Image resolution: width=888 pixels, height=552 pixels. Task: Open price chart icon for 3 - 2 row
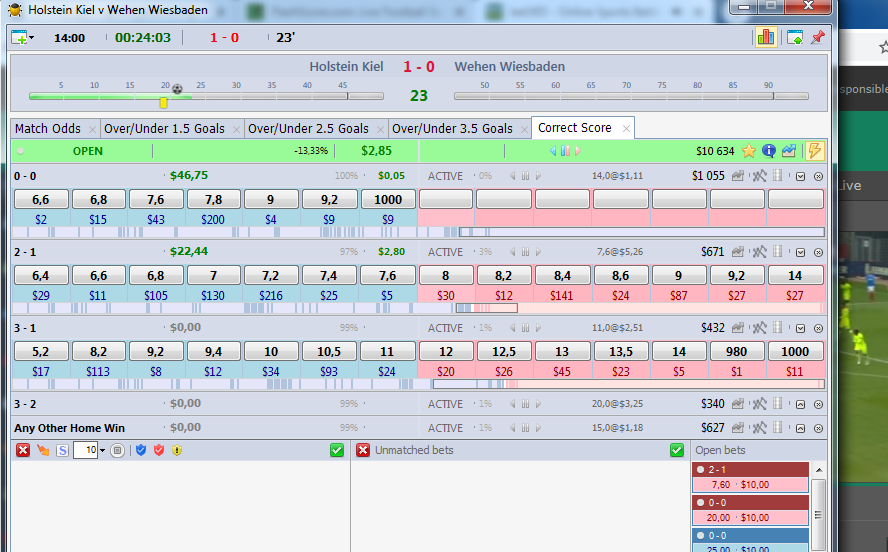coord(737,404)
